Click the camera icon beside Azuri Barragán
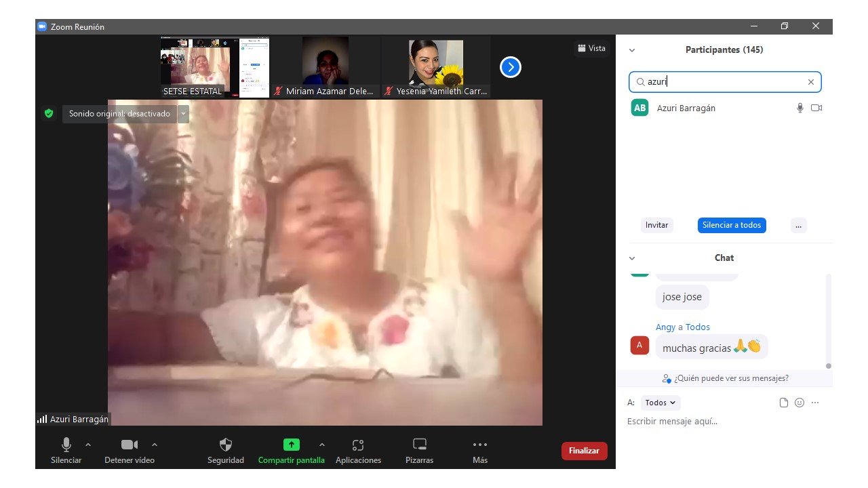Screen dimensions: 868x488 click(816, 108)
